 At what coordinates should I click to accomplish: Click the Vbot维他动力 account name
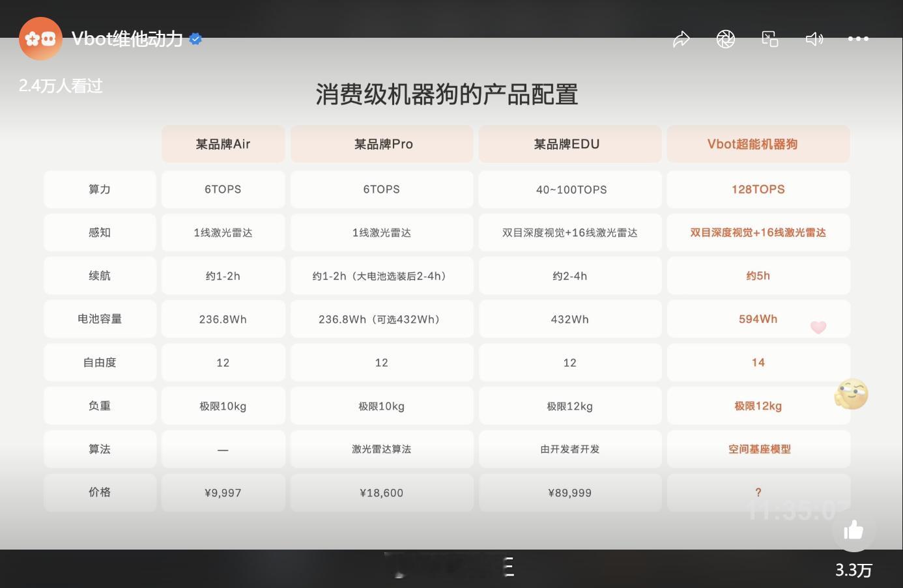click(127, 39)
